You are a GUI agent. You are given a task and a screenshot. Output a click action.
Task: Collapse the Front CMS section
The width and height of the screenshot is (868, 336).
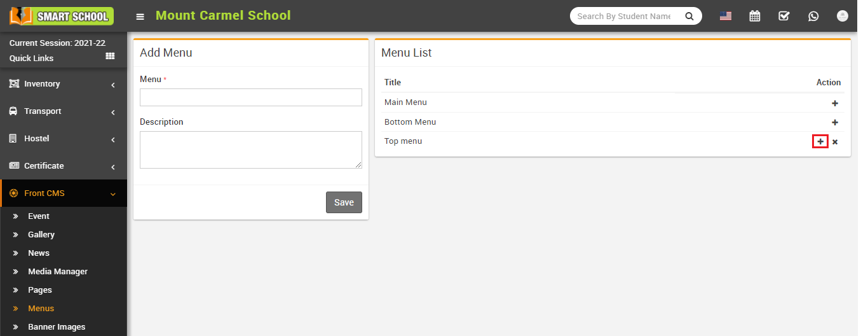click(64, 193)
